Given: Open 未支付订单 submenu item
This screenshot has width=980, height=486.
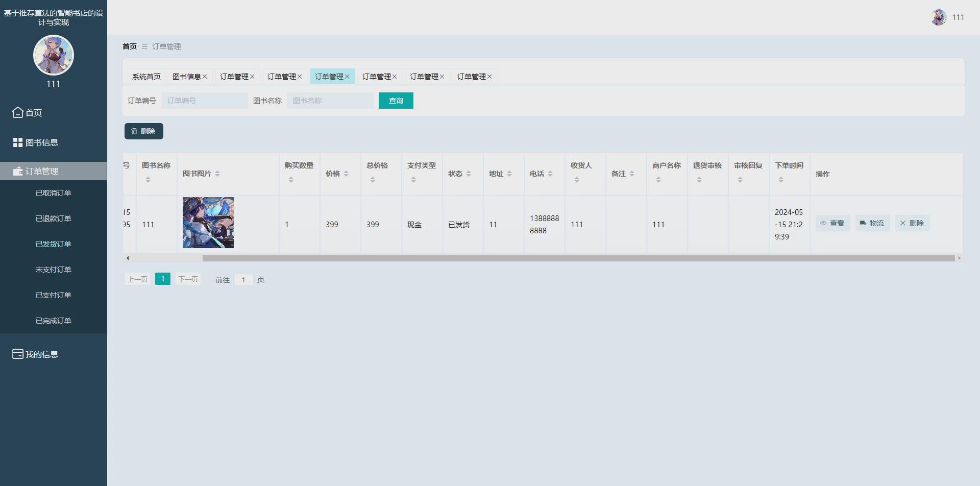Looking at the screenshot, I should click(54, 270).
